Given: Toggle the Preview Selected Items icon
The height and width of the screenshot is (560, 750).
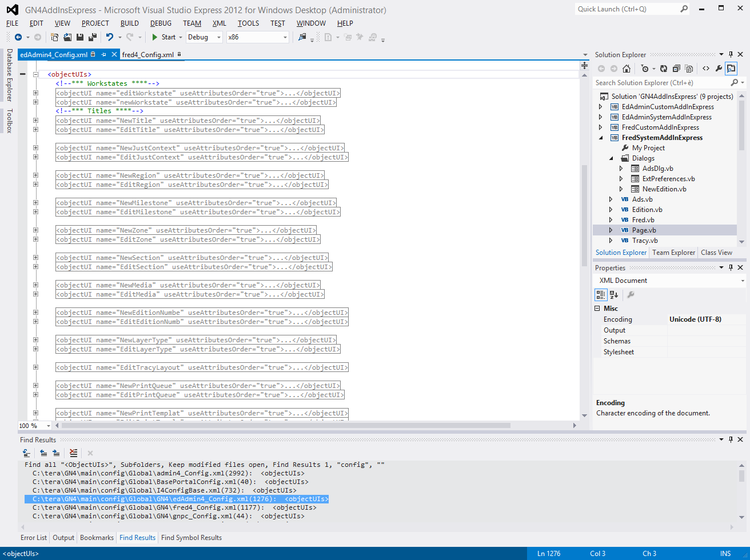Looking at the screenshot, I should tap(731, 69).
